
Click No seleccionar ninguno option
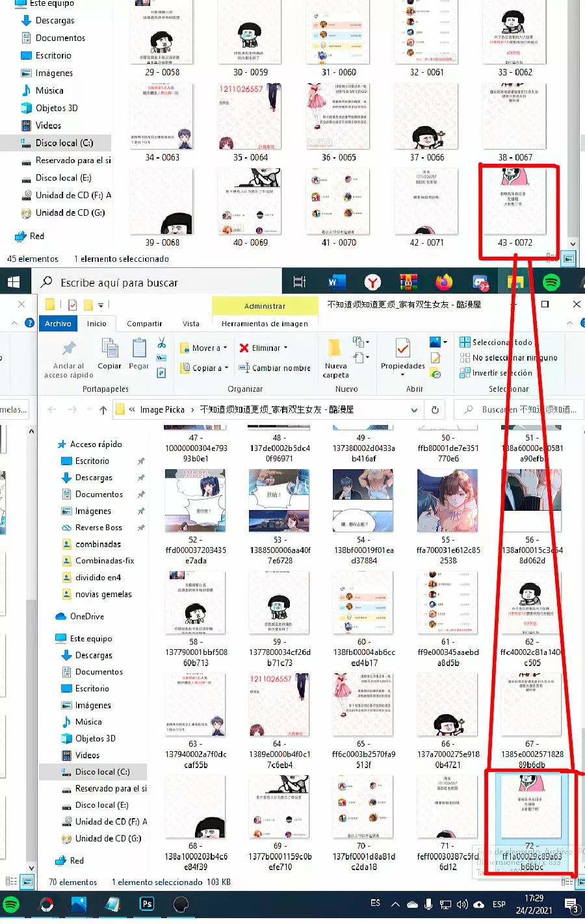point(508,358)
